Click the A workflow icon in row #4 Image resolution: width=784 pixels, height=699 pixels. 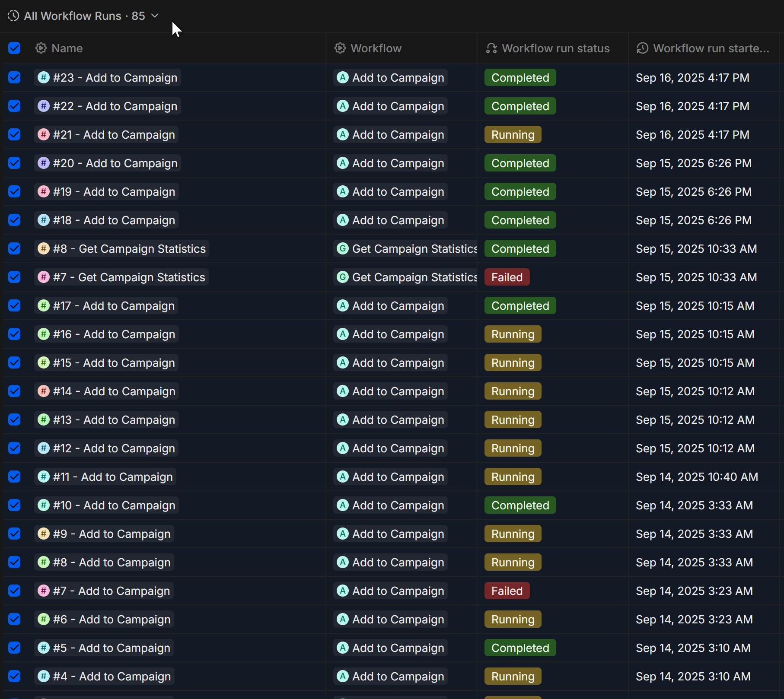coord(343,676)
